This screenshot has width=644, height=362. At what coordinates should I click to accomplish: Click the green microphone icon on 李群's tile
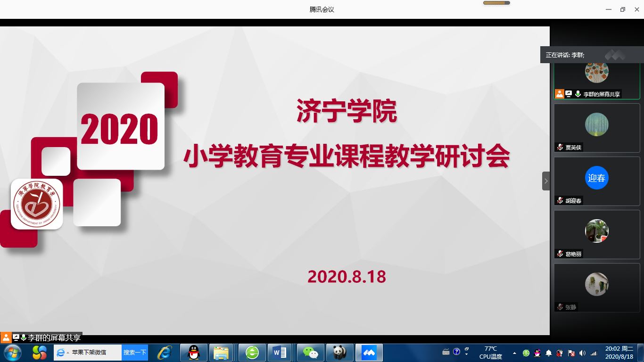tap(578, 94)
